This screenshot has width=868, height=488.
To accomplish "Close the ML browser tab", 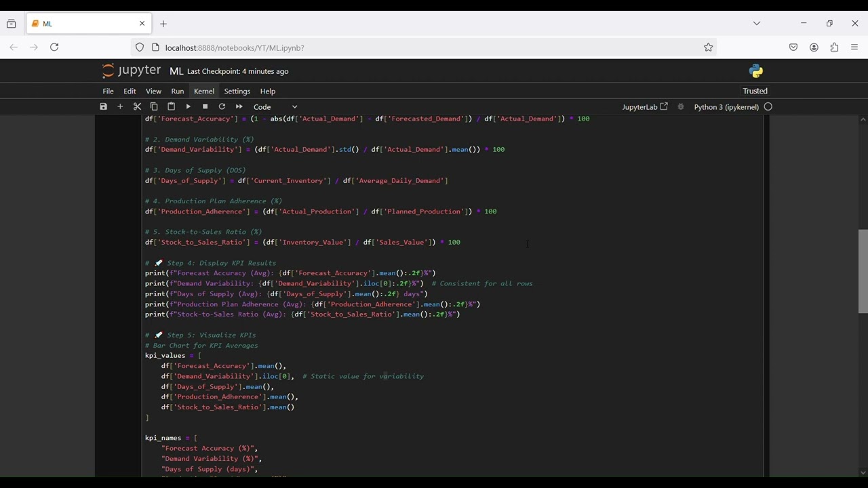I will pos(142,24).
